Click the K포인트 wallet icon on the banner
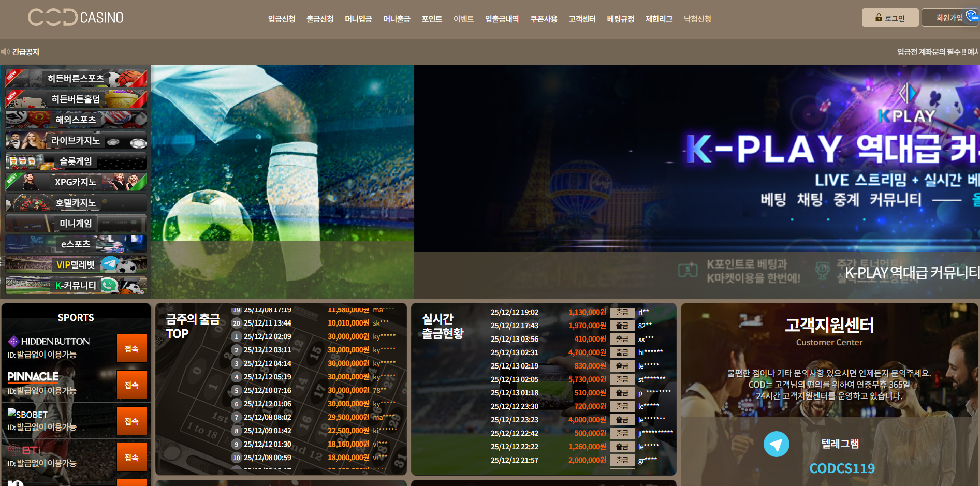 tap(688, 270)
